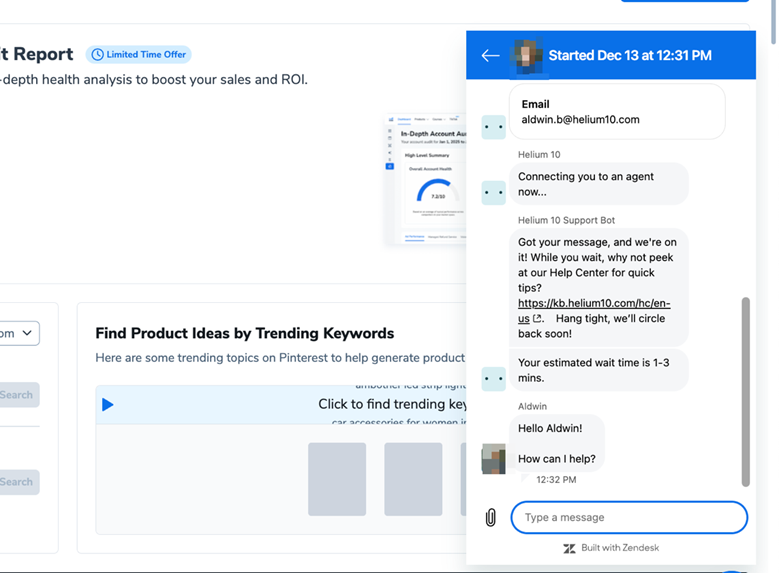Image resolution: width=779 pixels, height=573 pixels.
Task: Click the lower Search button
Action: point(17,482)
